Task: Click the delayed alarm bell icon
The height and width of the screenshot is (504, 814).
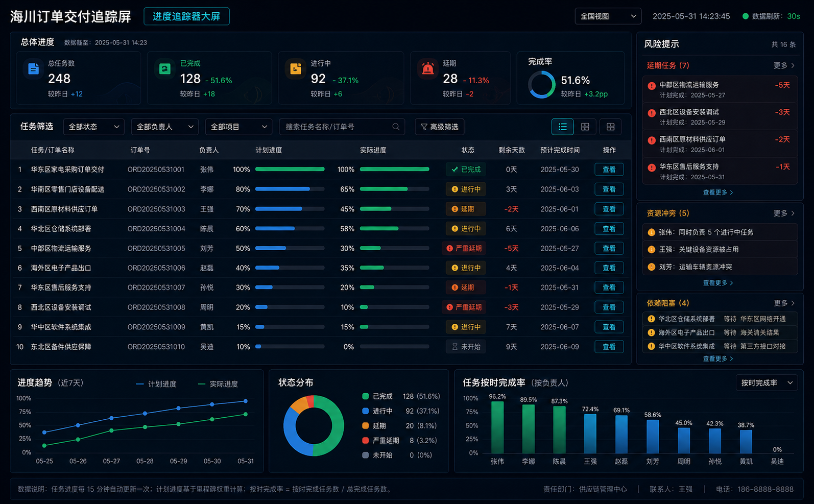Action: [x=428, y=68]
